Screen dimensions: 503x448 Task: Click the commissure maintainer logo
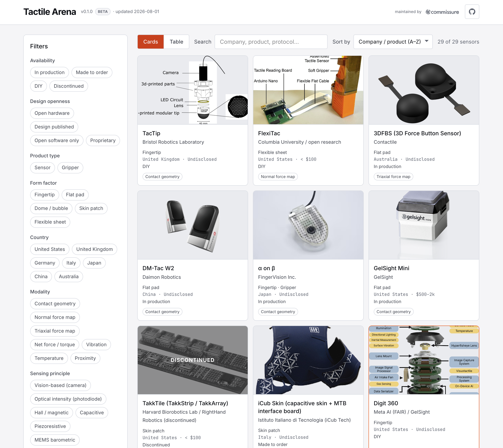click(442, 12)
